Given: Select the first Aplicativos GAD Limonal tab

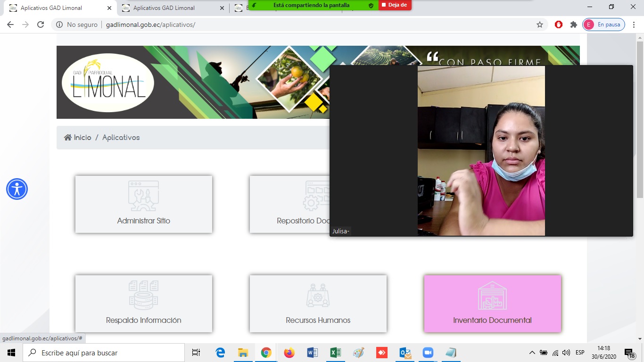Looking at the screenshot, I should point(51,8).
